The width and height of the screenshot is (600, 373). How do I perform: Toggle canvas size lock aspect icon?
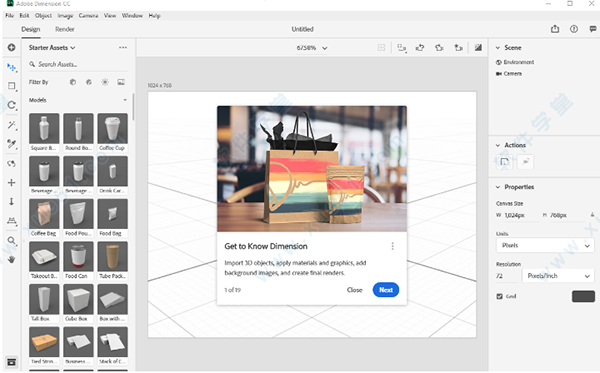(592, 215)
